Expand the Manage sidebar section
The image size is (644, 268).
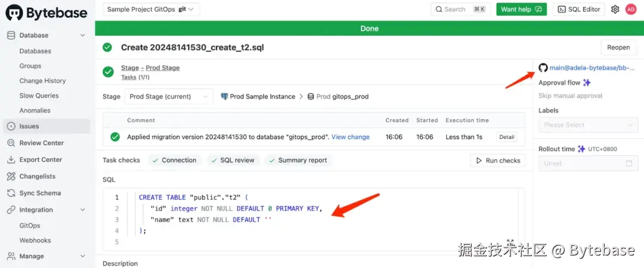[x=82, y=256]
